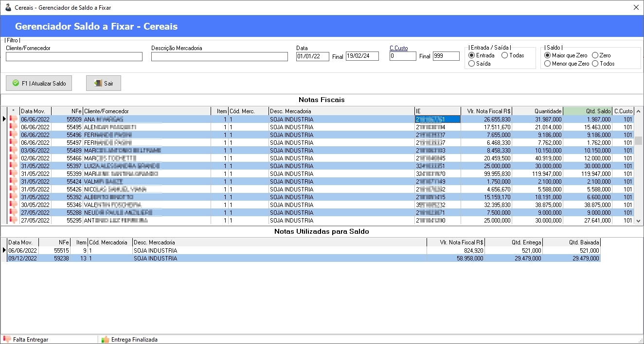644x344 pixels.
Task: Click the thumbs-down icon on NFe 55495 row
Action: pos(13,127)
